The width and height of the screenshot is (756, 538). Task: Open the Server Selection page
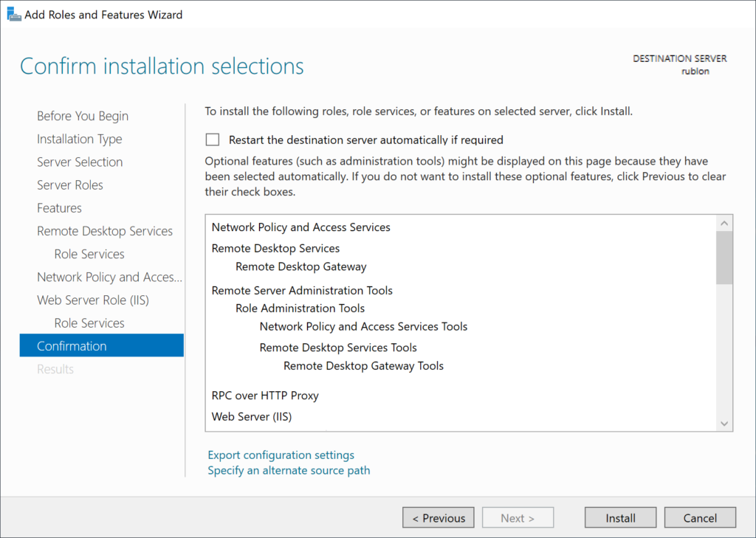(80, 162)
